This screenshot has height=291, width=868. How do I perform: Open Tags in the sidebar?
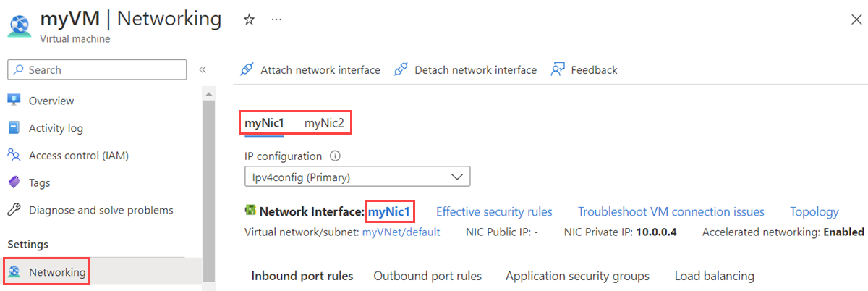pos(41,182)
